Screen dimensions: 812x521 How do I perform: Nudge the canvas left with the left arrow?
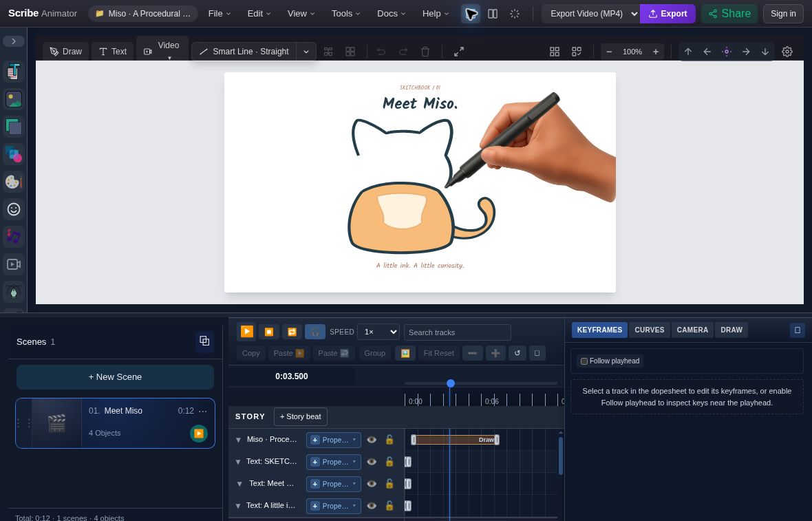(707, 51)
